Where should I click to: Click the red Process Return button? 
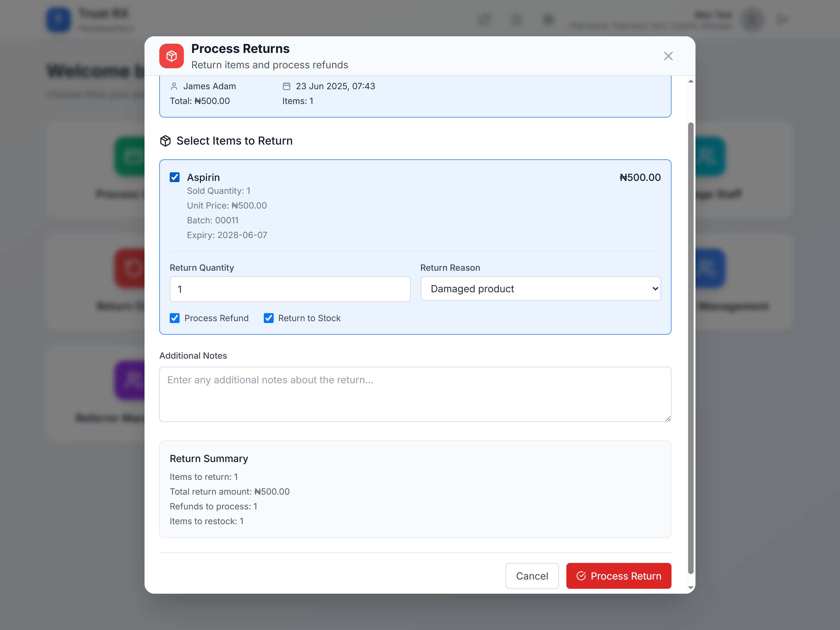pos(618,576)
